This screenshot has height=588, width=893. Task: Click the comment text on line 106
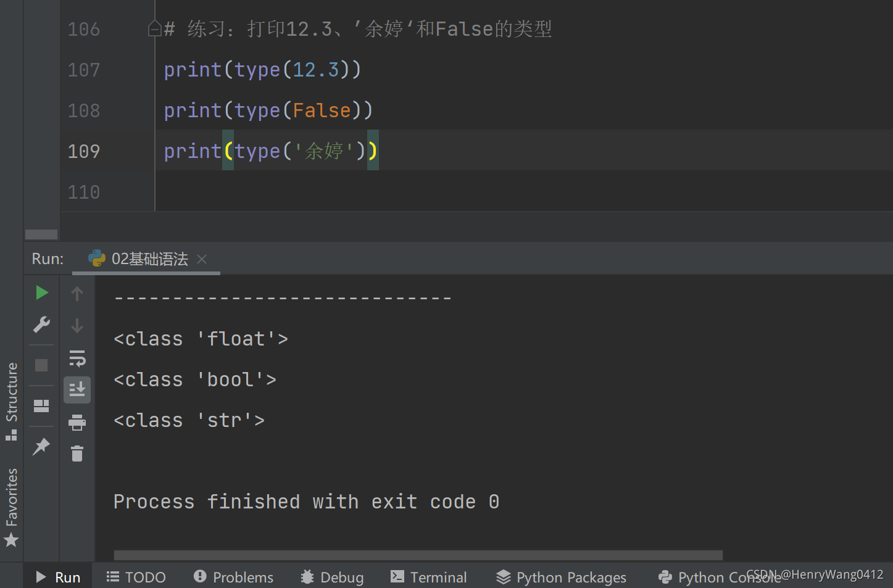click(358, 29)
